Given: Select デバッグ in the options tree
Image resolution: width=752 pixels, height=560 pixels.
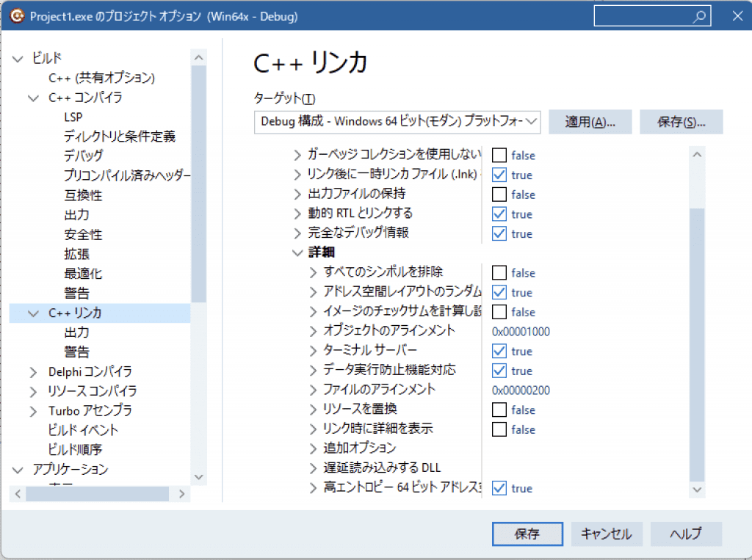Looking at the screenshot, I should [84, 156].
